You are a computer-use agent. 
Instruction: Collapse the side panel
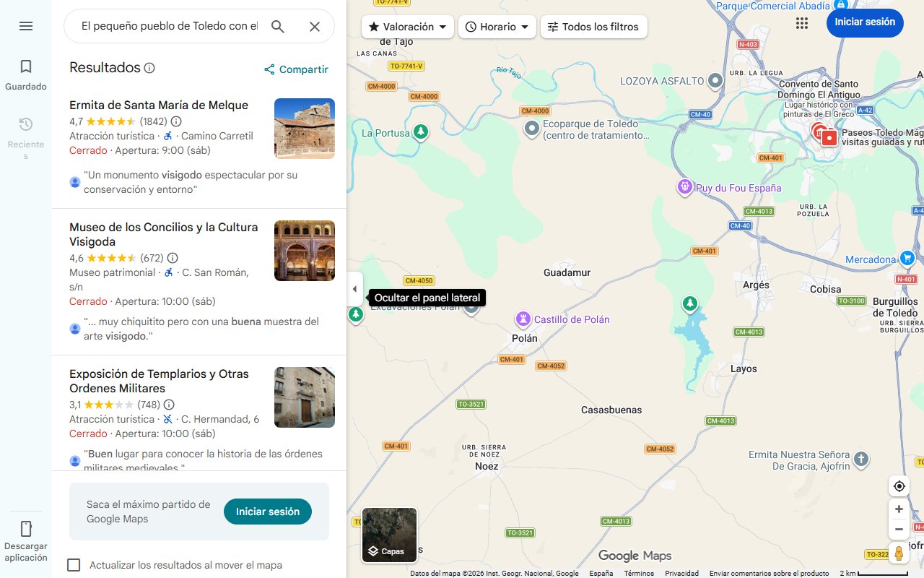(354, 288)
